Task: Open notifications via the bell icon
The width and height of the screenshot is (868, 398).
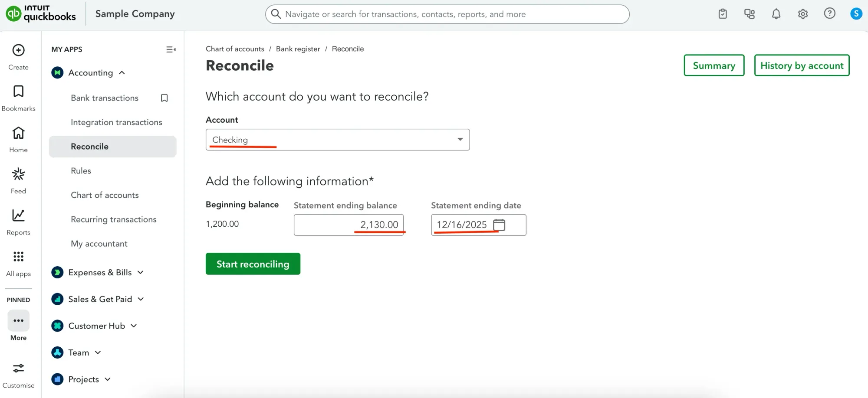Action: click(x=776, y=13)
